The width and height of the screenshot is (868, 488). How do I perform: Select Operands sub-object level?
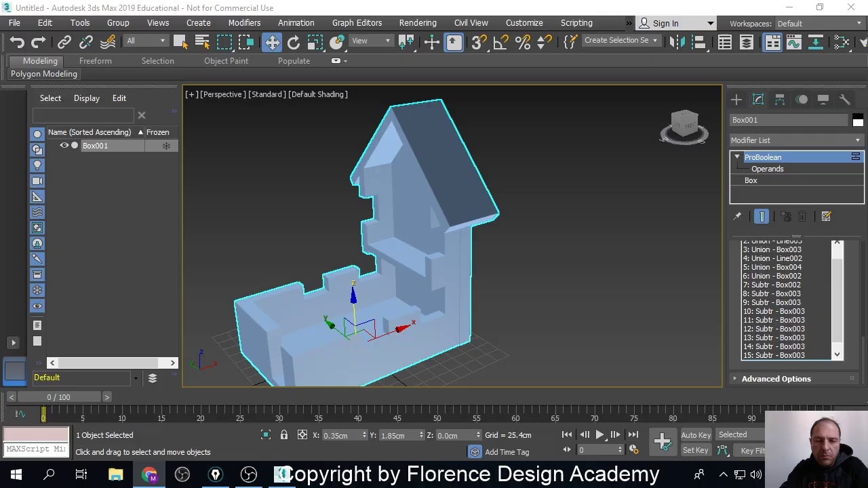tap(767, 169)
